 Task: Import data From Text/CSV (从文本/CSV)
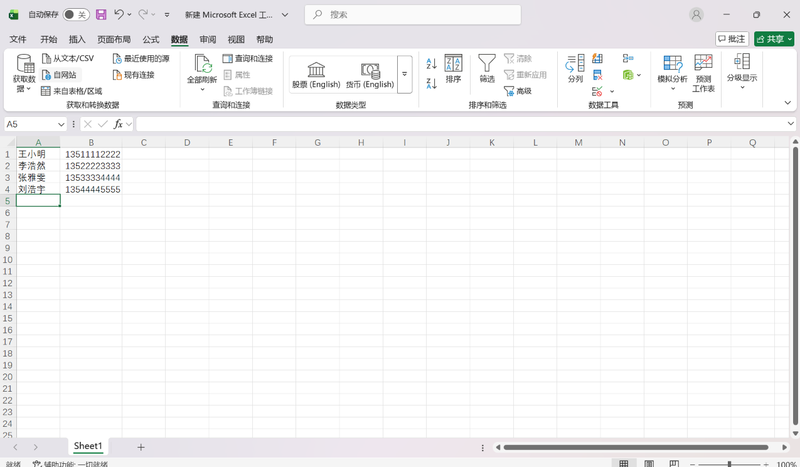pos(68,58)
